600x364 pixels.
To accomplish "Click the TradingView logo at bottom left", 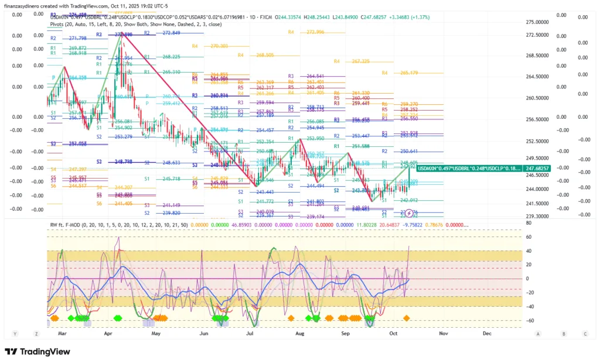I will [x=37, y=351].
